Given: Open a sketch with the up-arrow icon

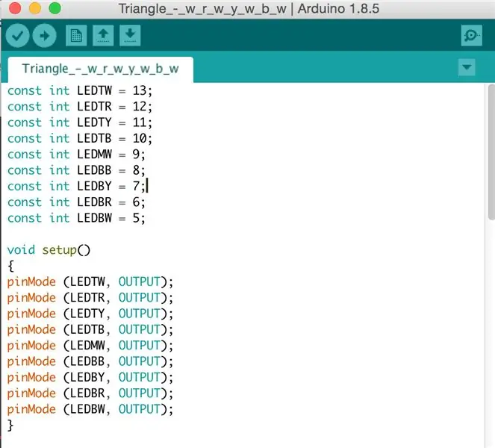Looking at the screenshot, I should click(103, 35).
